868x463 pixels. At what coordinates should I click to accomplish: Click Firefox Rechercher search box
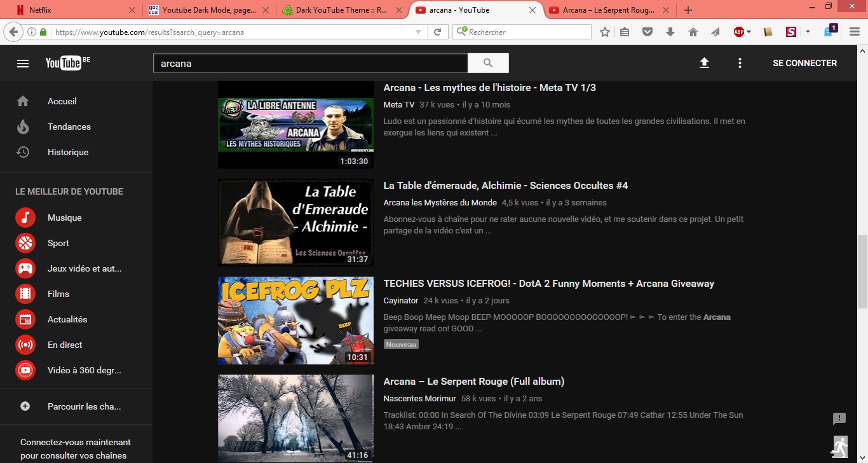(x=522, y=32)
